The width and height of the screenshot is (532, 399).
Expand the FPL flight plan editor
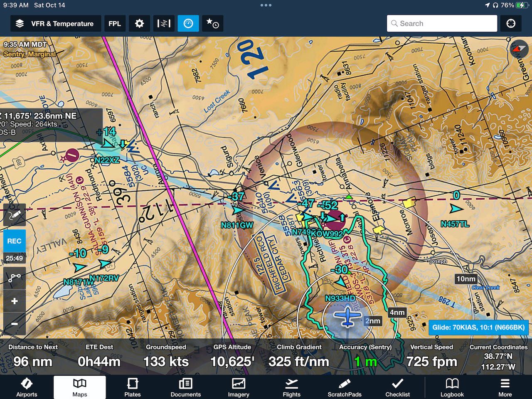[115, 24]
